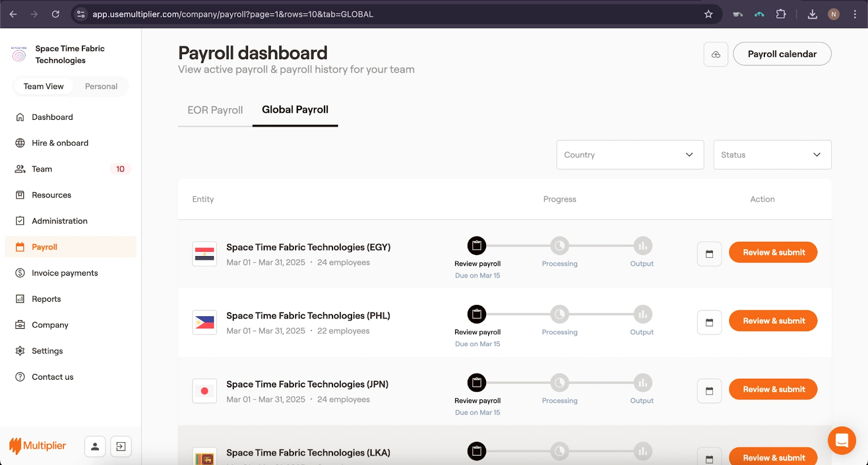Switch to Personal view
Image resolution: width=868 pixels, height=465 pixels.
click(x=101, y=86)
